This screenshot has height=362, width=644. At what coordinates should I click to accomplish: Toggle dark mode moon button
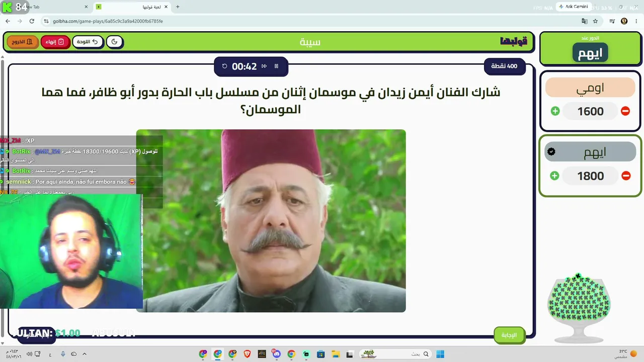(115, 42)
